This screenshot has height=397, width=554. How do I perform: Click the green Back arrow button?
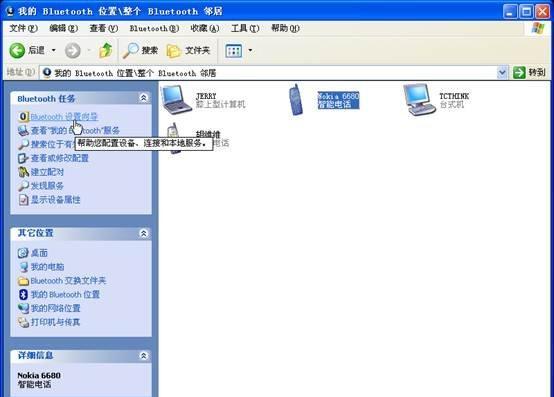pos(17,51)
